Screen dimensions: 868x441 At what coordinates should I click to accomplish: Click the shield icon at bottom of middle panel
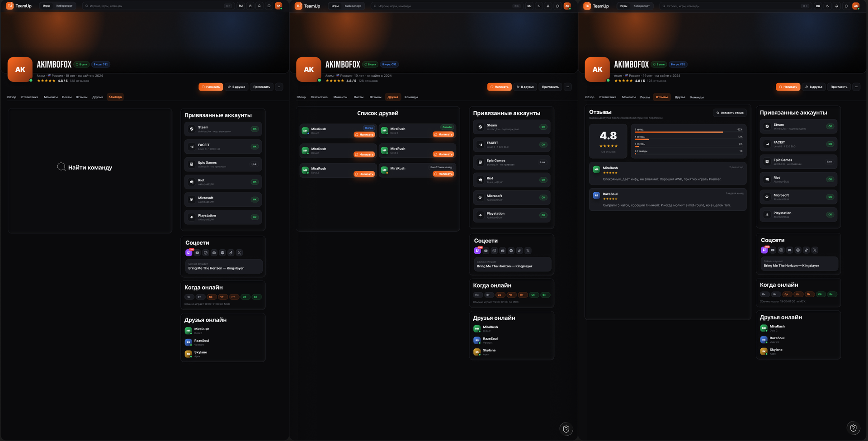566,428
